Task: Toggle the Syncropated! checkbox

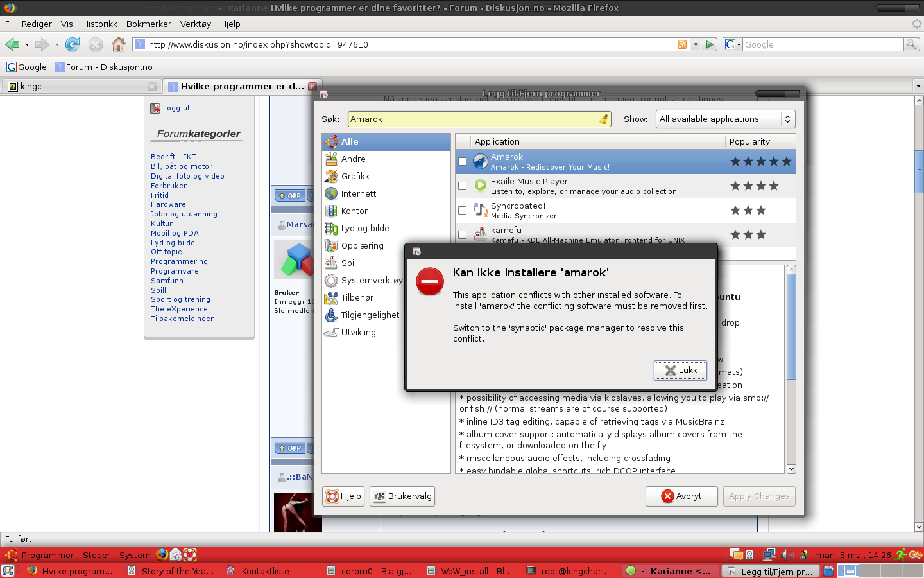Action: tap(462, 211)
